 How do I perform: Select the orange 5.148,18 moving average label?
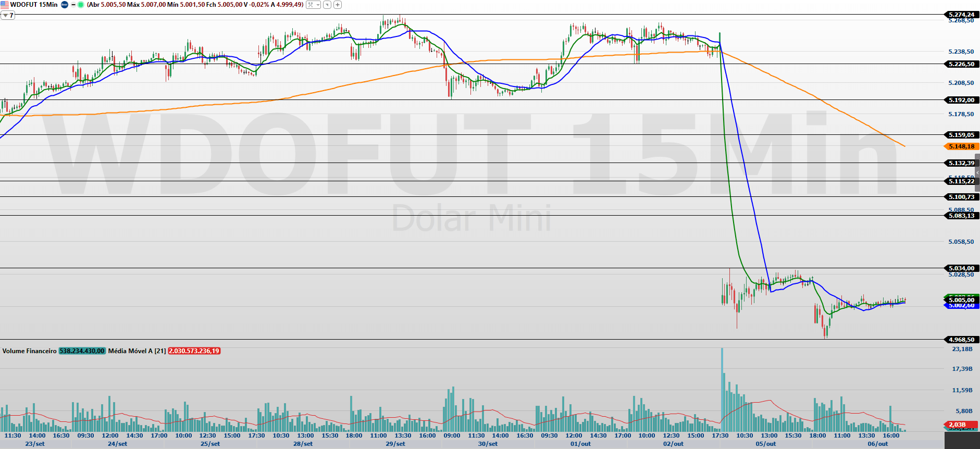pos(961,146)
